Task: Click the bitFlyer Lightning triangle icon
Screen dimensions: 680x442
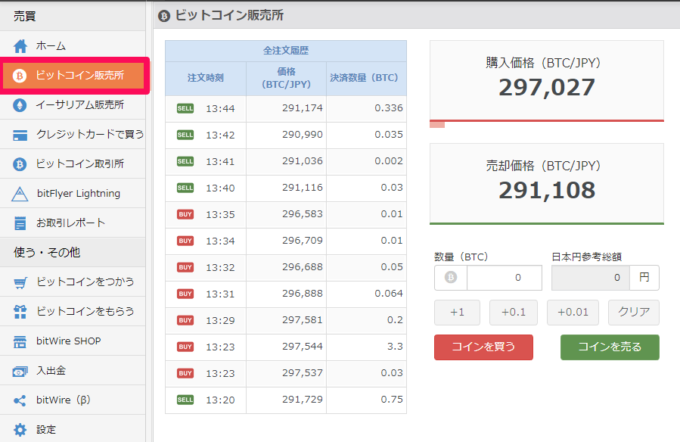Action: (20, 194)
